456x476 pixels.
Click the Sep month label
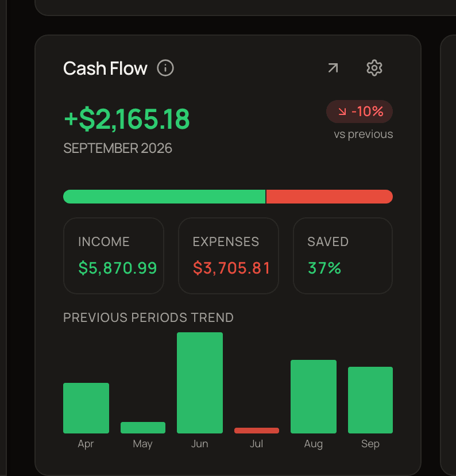(370, 444)
